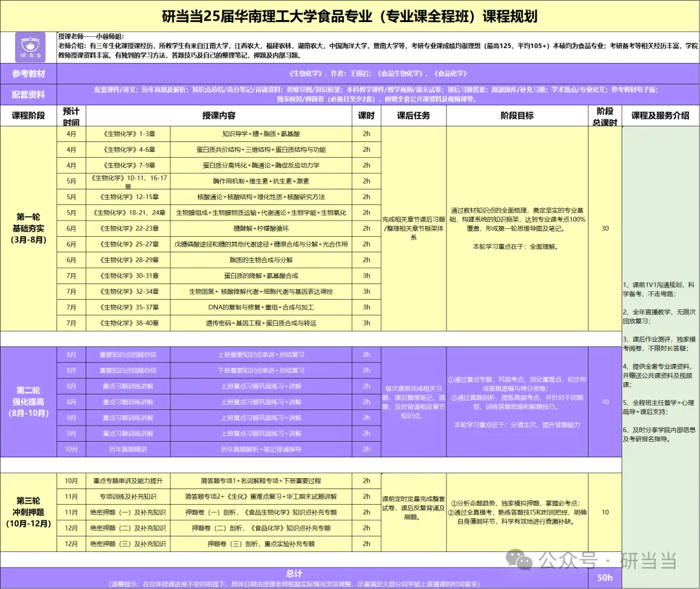Image resolution: width=700 pixels, height=589 pixels.
Task: Click the 蛋白质分离纯化+酶通论 content cell
Action: point(261,165)
